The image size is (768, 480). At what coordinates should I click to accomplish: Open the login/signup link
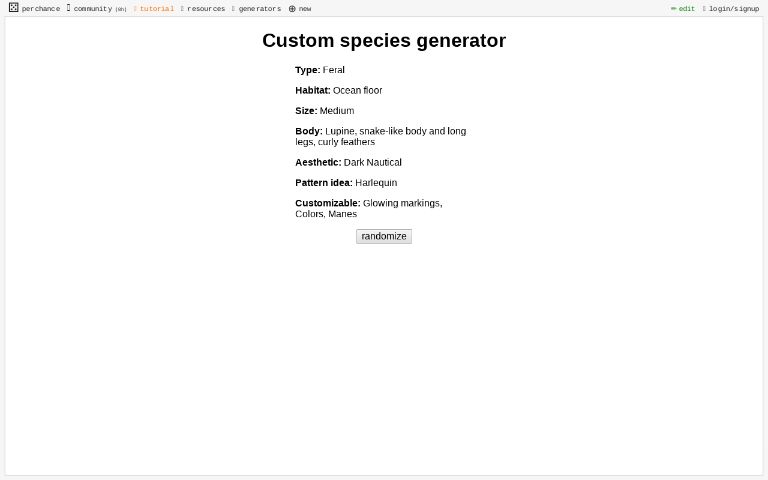tap(734, 9)
